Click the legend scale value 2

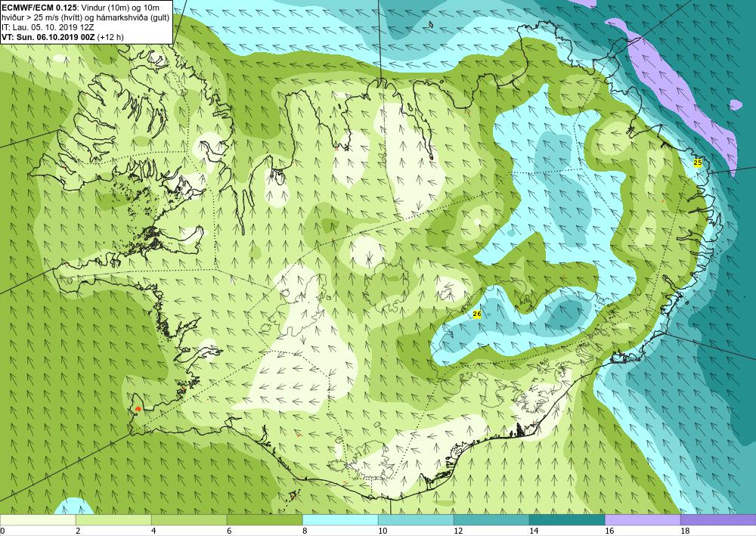tap(78, 531)
